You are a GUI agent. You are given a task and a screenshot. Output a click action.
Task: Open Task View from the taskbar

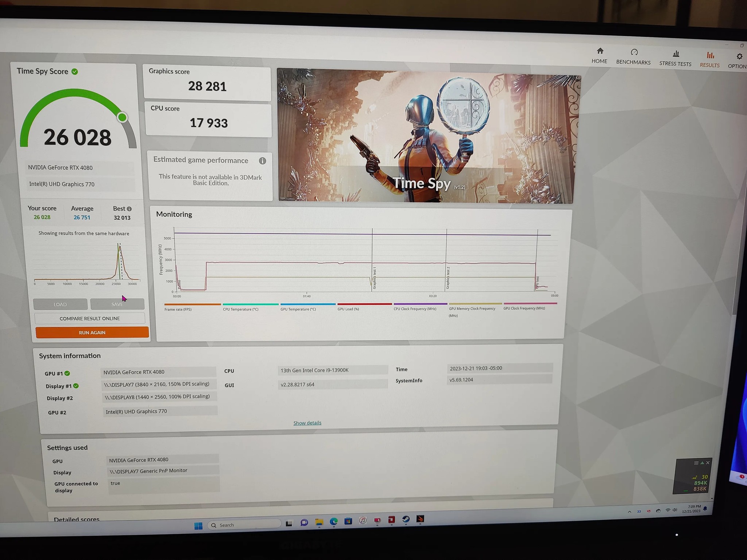(289, 524)
